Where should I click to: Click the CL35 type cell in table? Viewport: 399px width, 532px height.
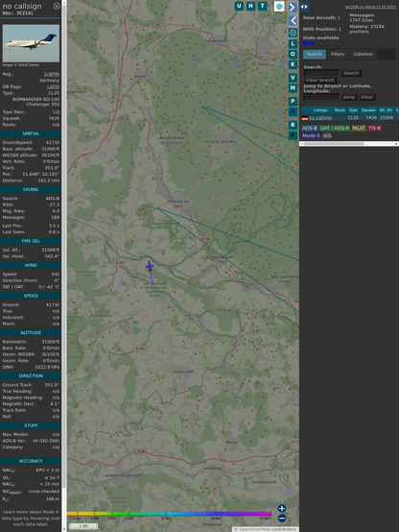pos(353,117)
